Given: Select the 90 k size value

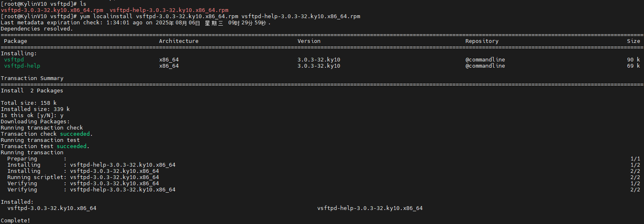Looking at the screenshot, I should (x=633, y=59).
